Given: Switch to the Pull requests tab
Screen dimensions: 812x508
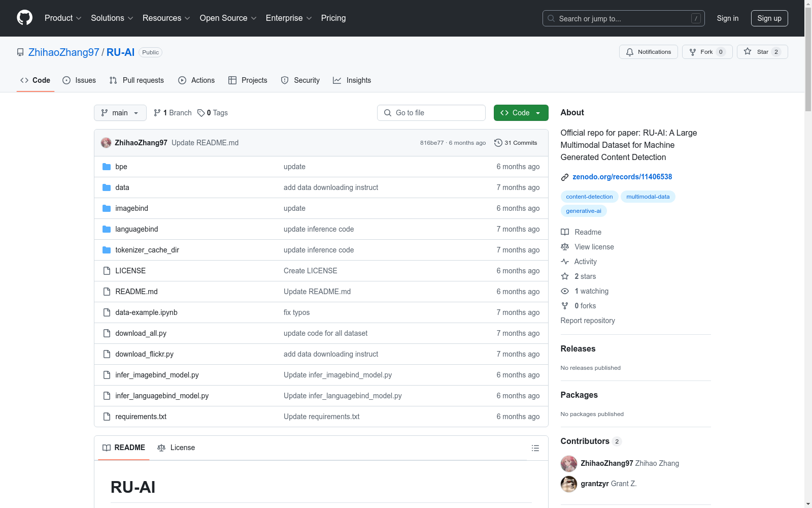Looking at the screenshot, I should point(137,80).
